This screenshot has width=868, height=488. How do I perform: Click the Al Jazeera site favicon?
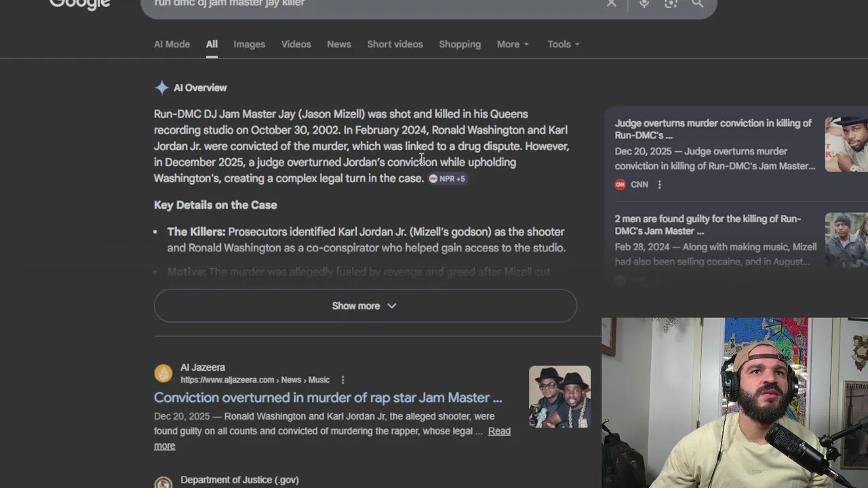click(163, 373)
